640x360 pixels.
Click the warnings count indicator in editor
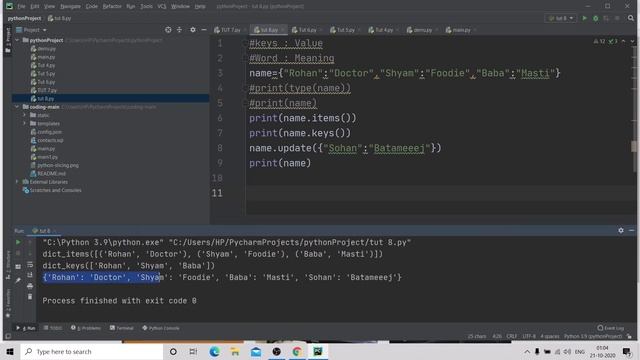tap(599, 41)
